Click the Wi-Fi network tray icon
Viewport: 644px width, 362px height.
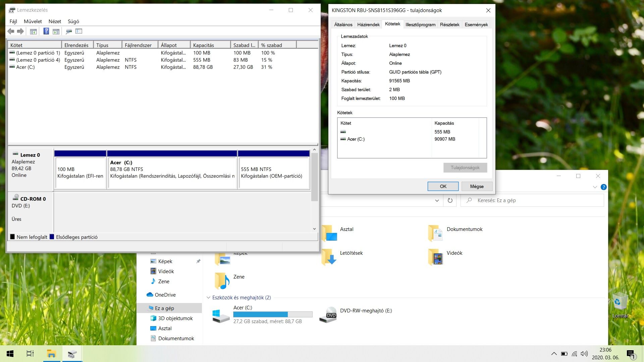(574, 354)
